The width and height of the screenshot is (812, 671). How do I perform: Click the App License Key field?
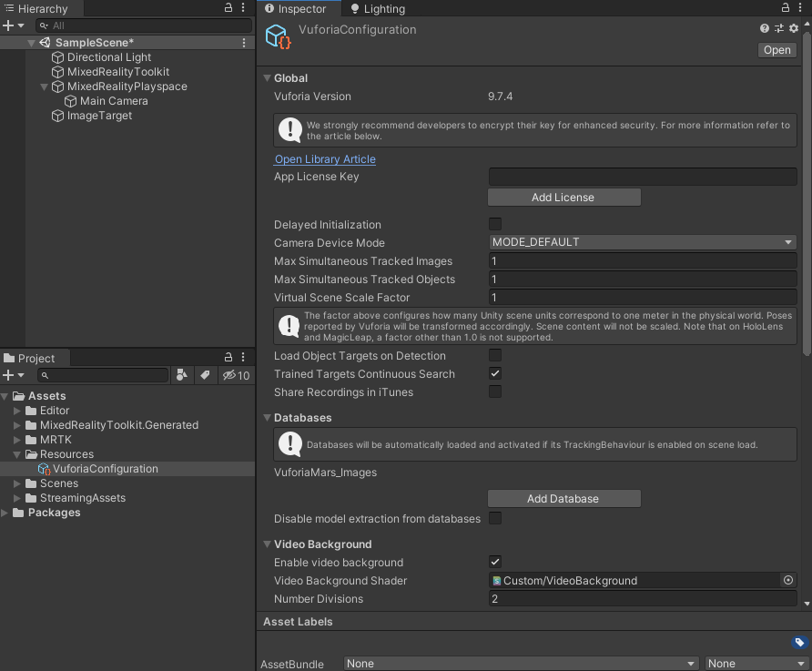point(642,177)
